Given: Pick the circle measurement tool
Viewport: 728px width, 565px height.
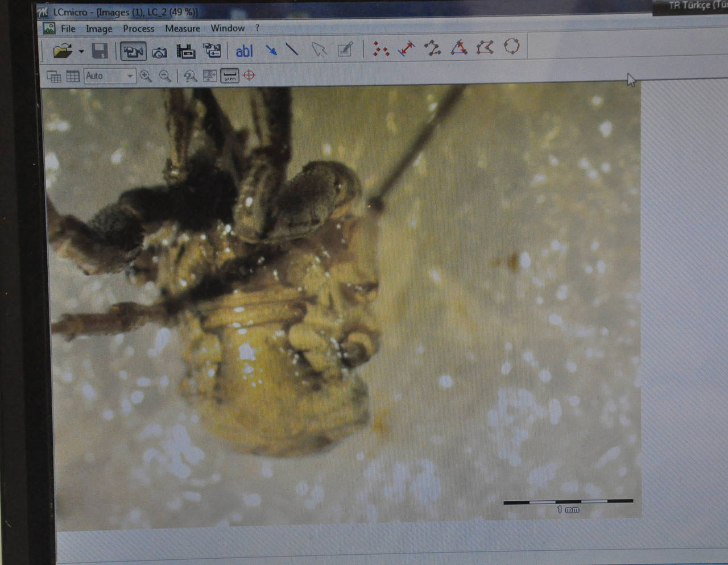Looking at the screenshot, I should [x=512, y=47].
